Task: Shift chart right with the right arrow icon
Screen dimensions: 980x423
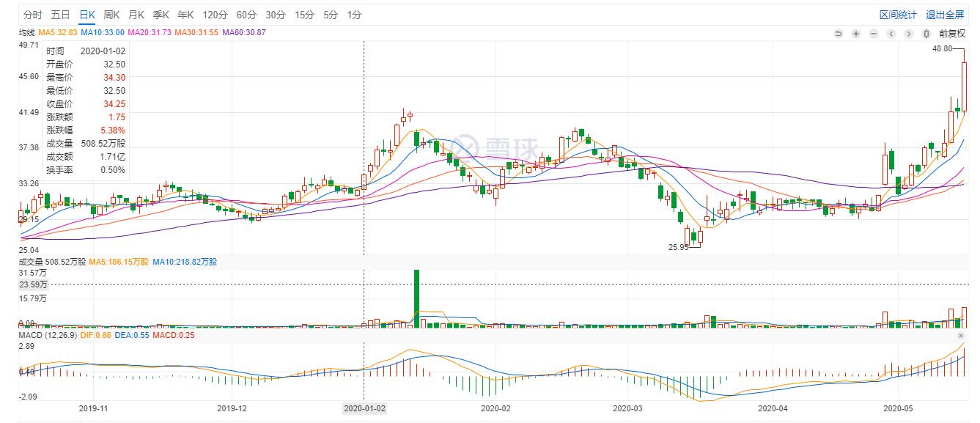Action: 909,33
